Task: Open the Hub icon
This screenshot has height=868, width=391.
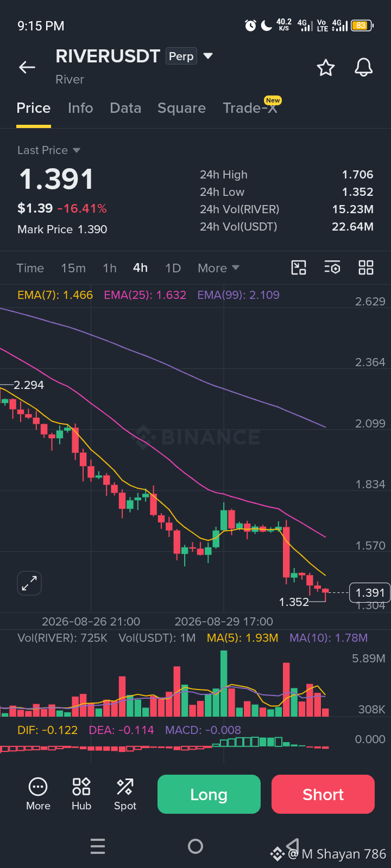Action: tap(81, 794)
